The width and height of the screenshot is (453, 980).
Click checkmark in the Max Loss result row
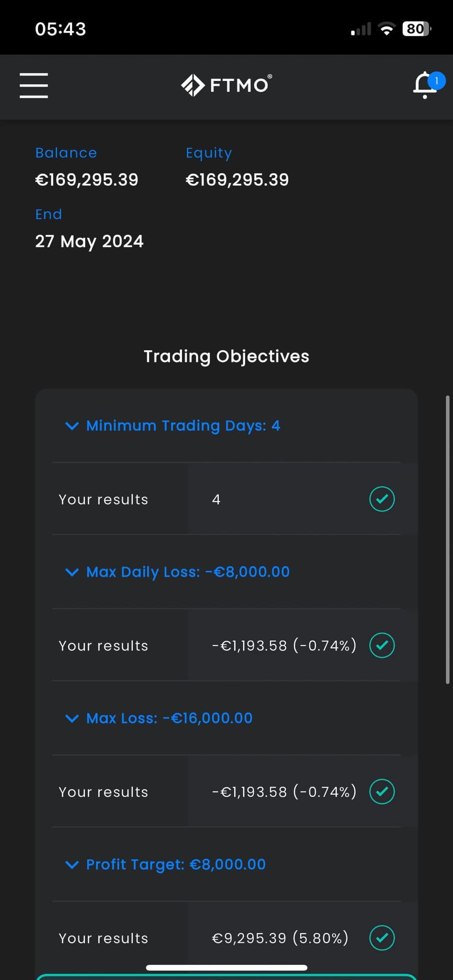click(x=382, y=791)
